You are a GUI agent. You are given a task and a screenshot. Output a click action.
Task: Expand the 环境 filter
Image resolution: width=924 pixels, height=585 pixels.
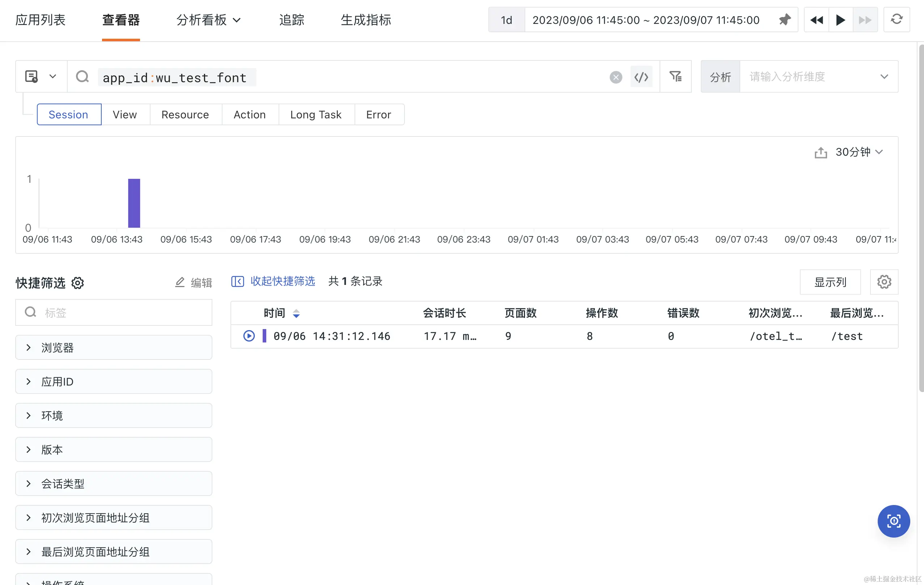(114, 415)
